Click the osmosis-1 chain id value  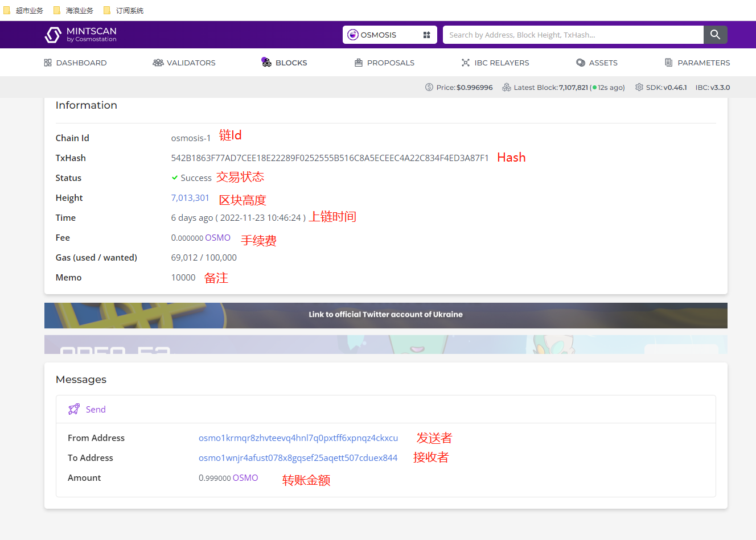pos(191,138)
